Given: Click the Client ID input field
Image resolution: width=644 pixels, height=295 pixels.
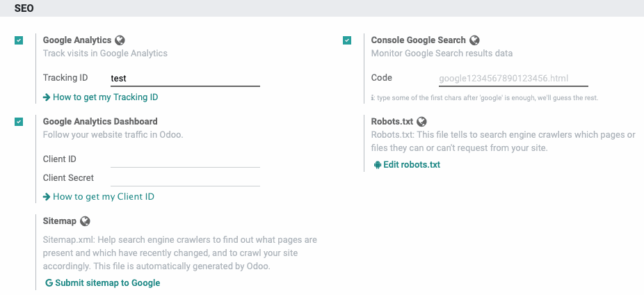Looking at the screenshot, I should pyautogui.click(x=185, y=159).
